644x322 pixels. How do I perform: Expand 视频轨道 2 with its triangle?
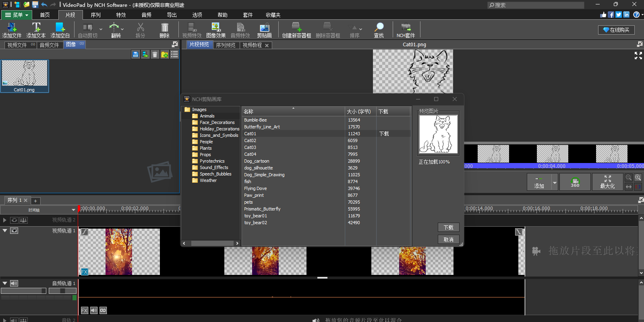pyautogui.click(x=5, y=220)
